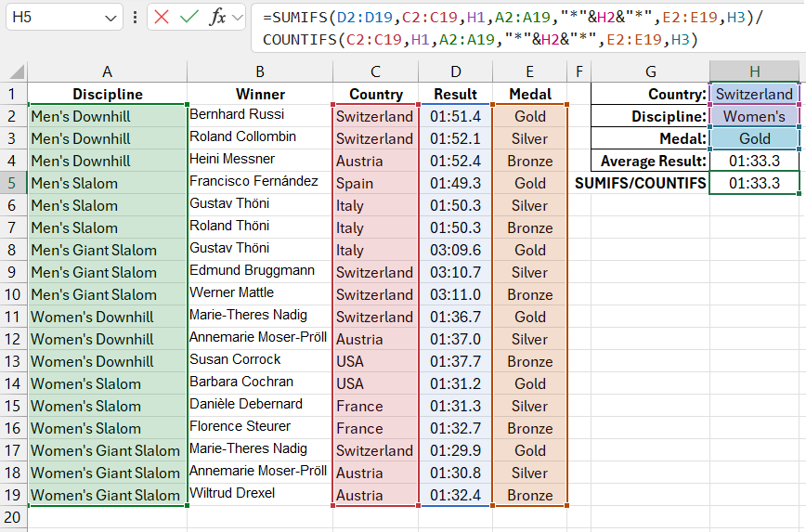Click the Gold criteria cell in column H

[755, 138]
